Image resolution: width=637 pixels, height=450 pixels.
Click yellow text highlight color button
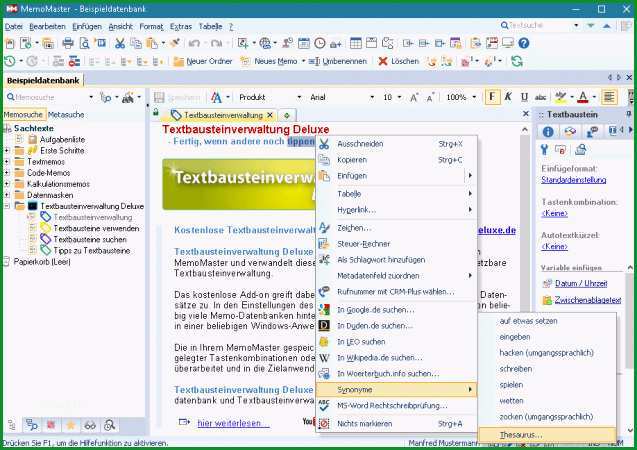561,97
